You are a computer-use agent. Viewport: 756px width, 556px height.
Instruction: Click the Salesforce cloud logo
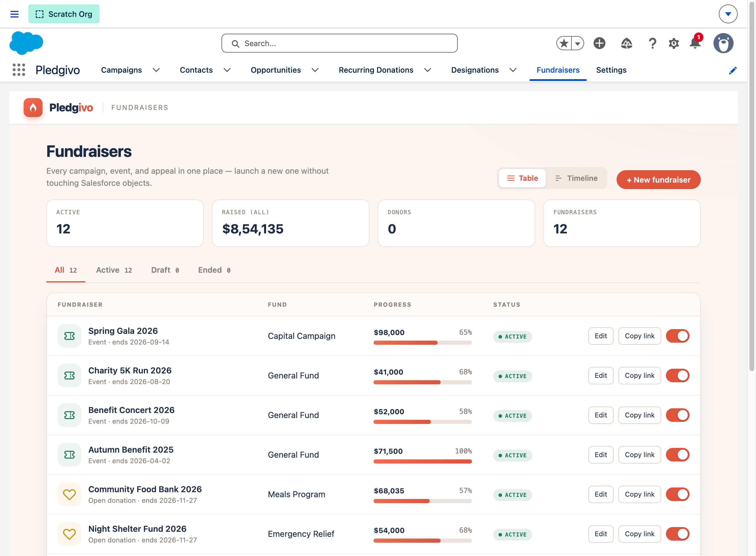[26, 43]
